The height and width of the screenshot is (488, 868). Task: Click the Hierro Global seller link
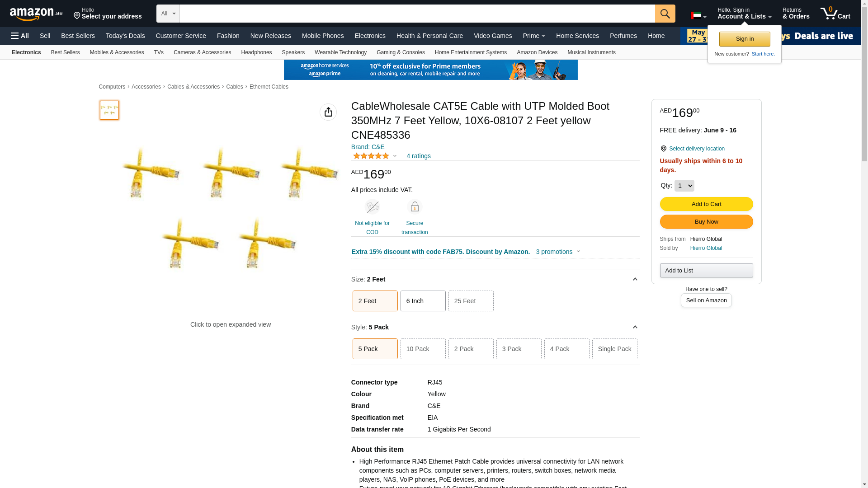[x=706, y=248]
